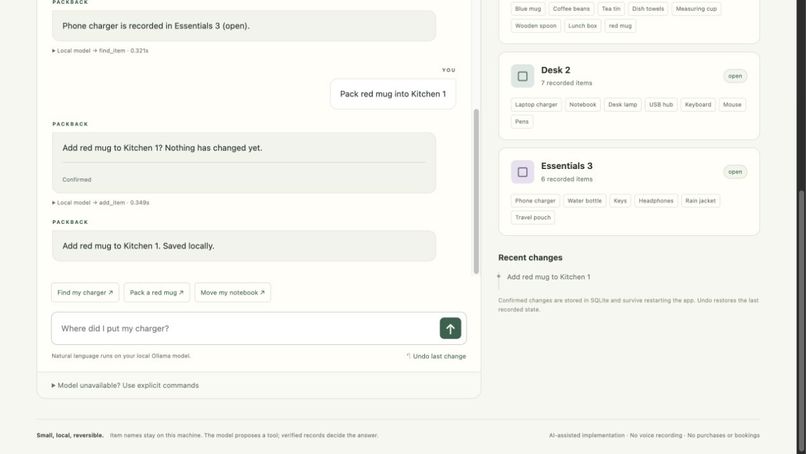The image size is (806, 454).
Task: Expand Model unavailable explicit commands section
Action: [x=125, y=385]
